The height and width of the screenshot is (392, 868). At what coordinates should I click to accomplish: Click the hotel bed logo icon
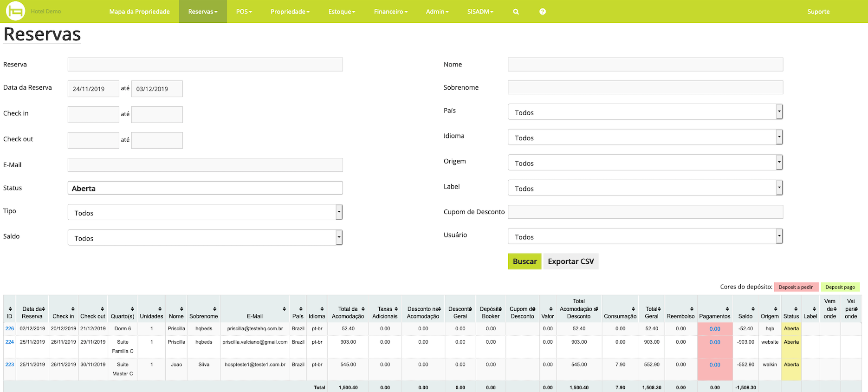[x=15, y=11]
